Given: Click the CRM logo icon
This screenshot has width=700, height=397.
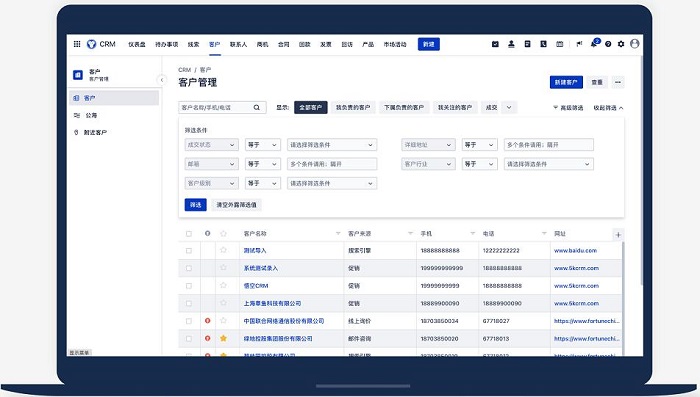Looking at the screenshot, I should point(92,44).
